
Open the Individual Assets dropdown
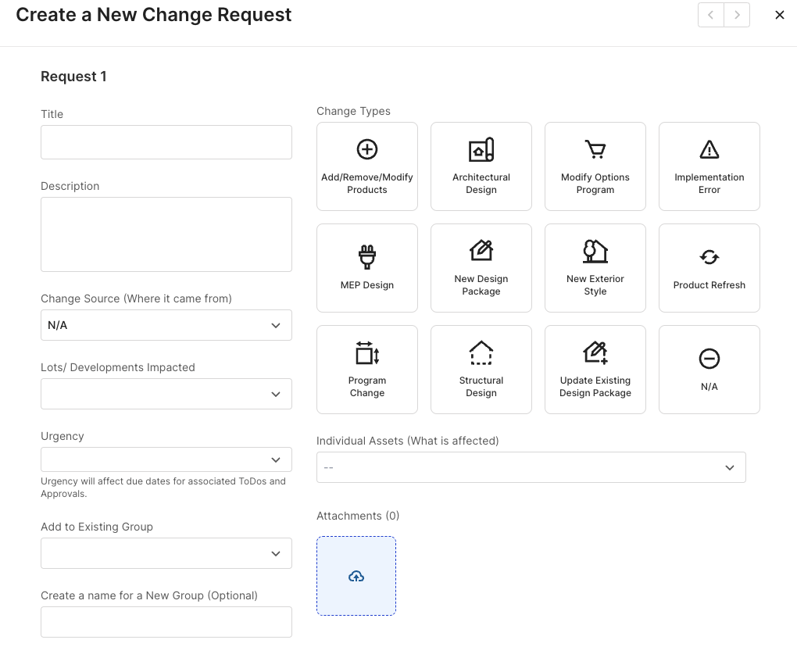click(531, 467)
